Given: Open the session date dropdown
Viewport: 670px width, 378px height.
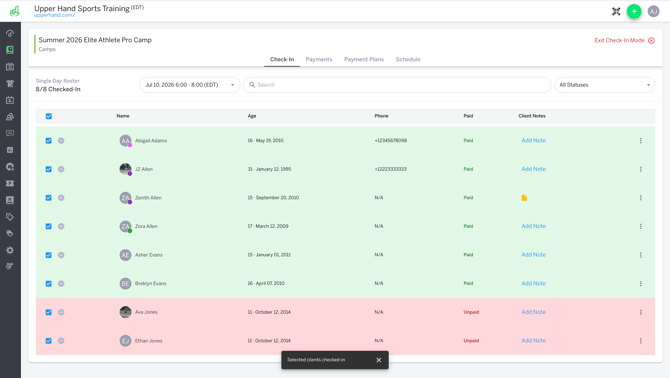Looking at the screenshot, I should (x=190, y=85).
